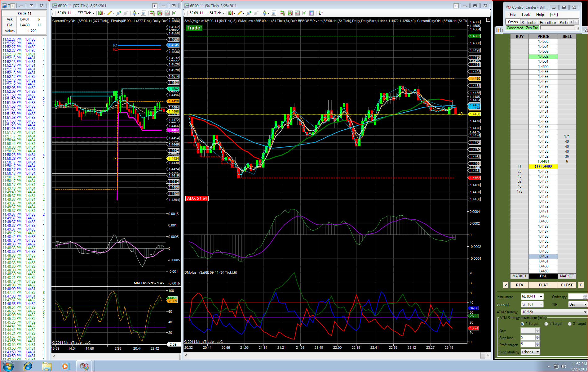Screen dimensions: 588x372
Task: Click the CLOSE position button
Action: [567, 285]
